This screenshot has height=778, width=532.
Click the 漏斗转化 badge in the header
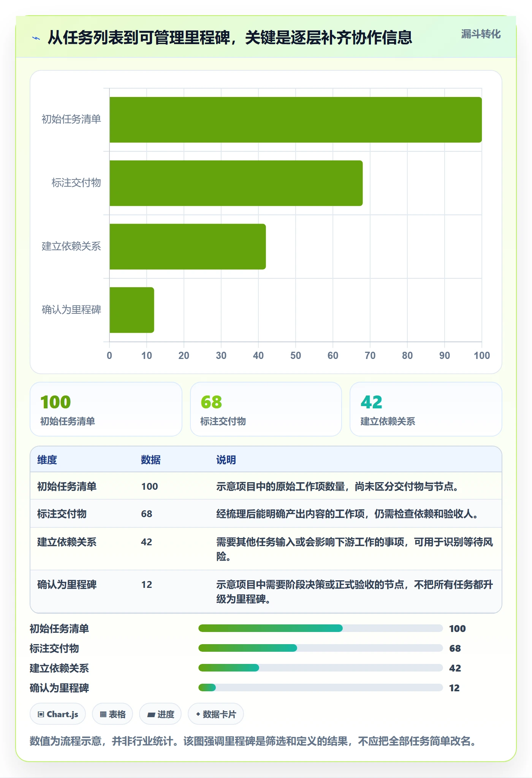pos(481,34)
